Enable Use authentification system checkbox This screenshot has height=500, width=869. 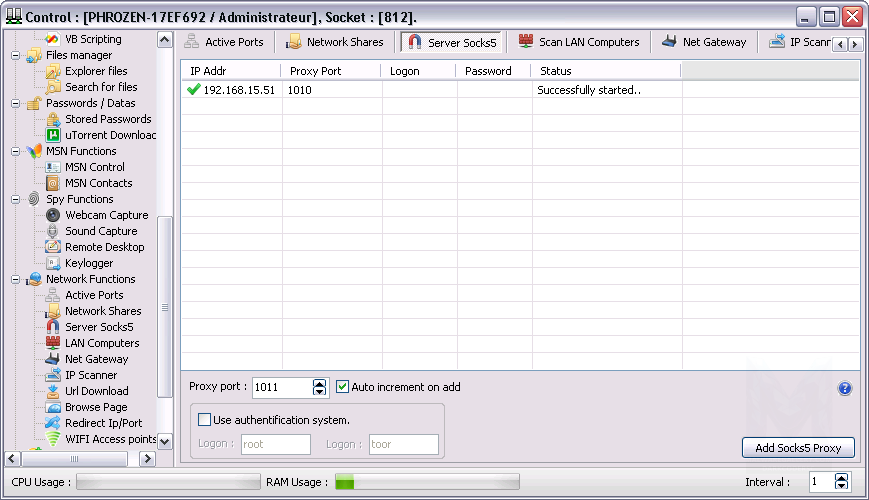pyautogui.click(x=205, y=420)
